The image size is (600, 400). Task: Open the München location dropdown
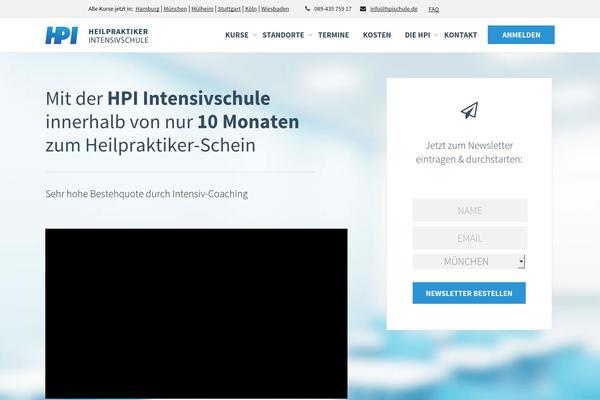point(469,261)
